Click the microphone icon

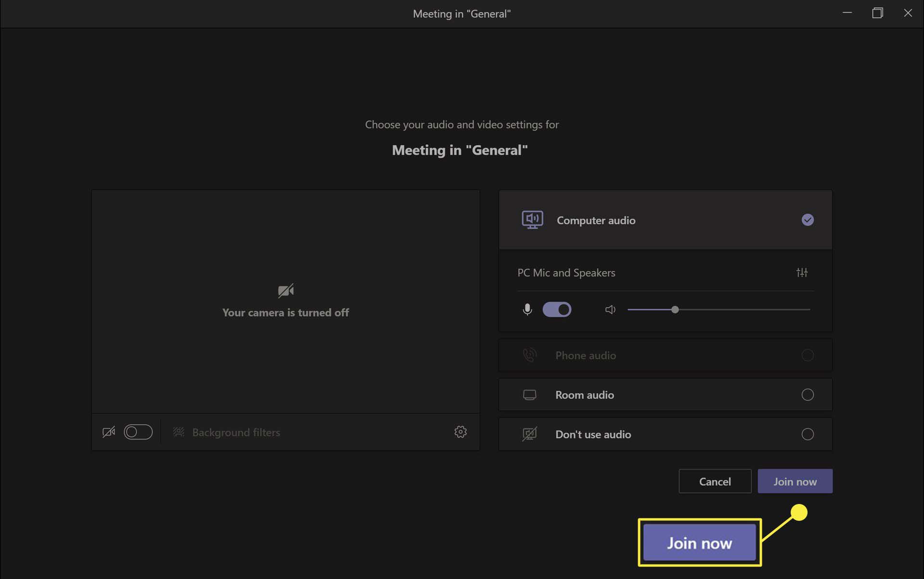click(x=527, y=309)
